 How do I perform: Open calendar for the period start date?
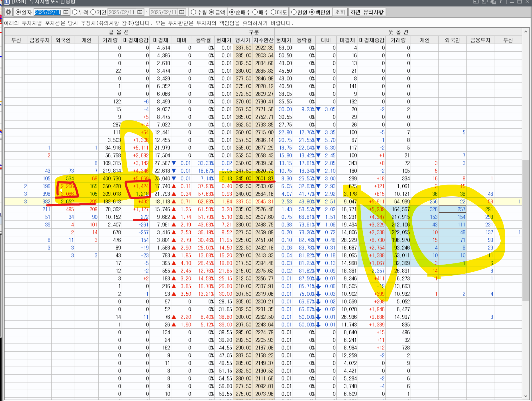pyautogui.click(x=140, y=12)
